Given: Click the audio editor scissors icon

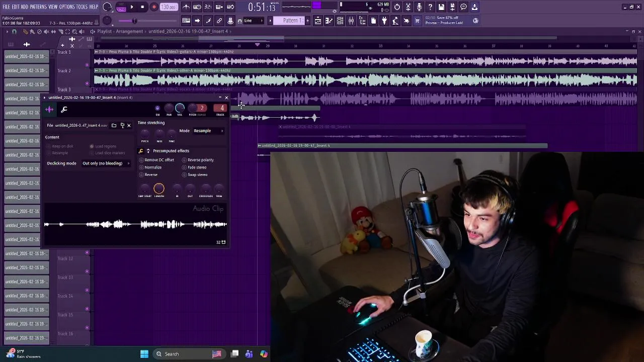Looking at the screenshot, I should pos(408,7).
